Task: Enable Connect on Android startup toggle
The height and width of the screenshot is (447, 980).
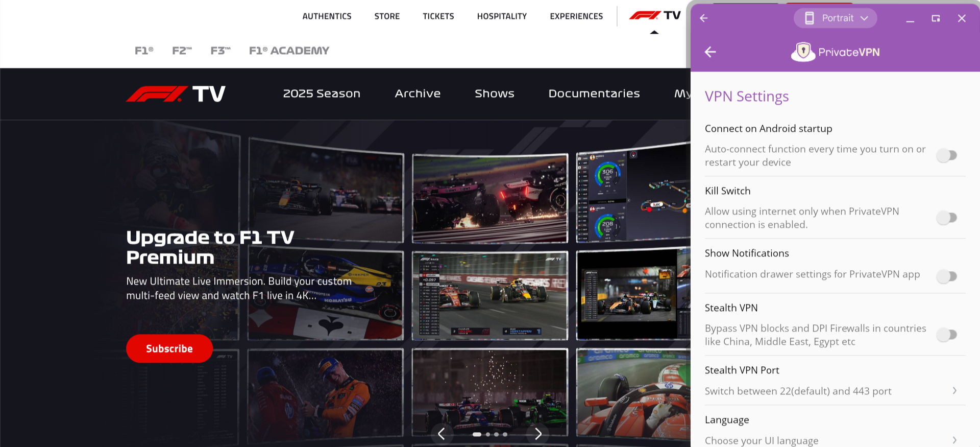Action: (947, 155)
